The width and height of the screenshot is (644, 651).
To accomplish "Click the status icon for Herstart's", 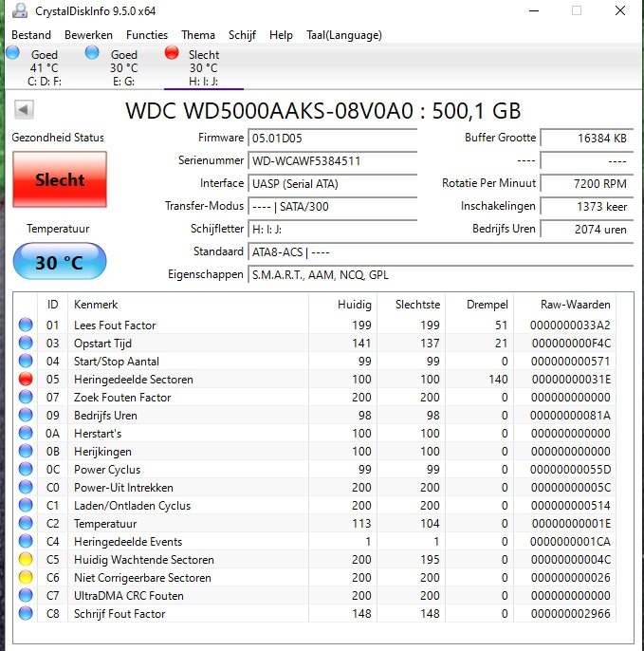I will tap(26, 433).
